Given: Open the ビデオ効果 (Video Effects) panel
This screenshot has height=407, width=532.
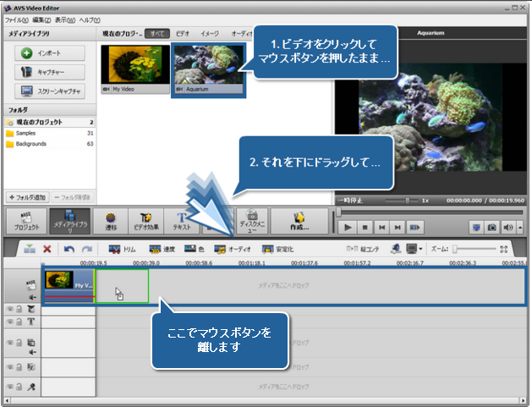Looking at the screenshot, I should coord(145,221).
